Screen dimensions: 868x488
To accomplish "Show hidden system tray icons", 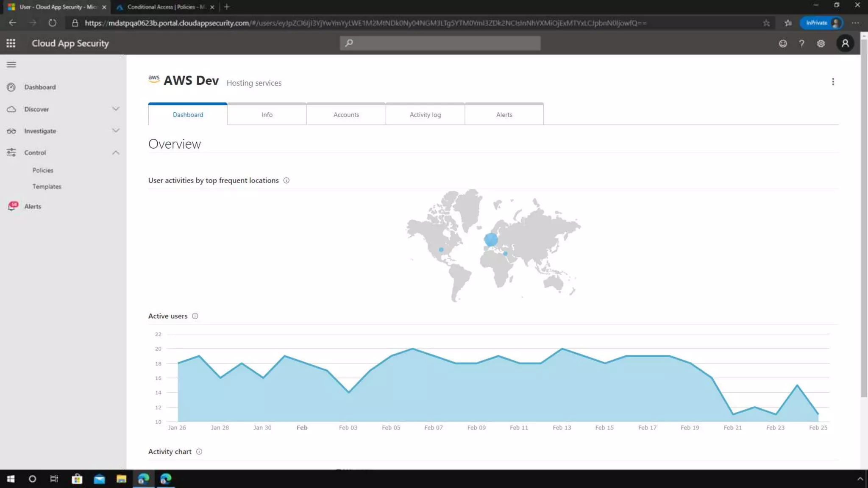I will point(860,479).
